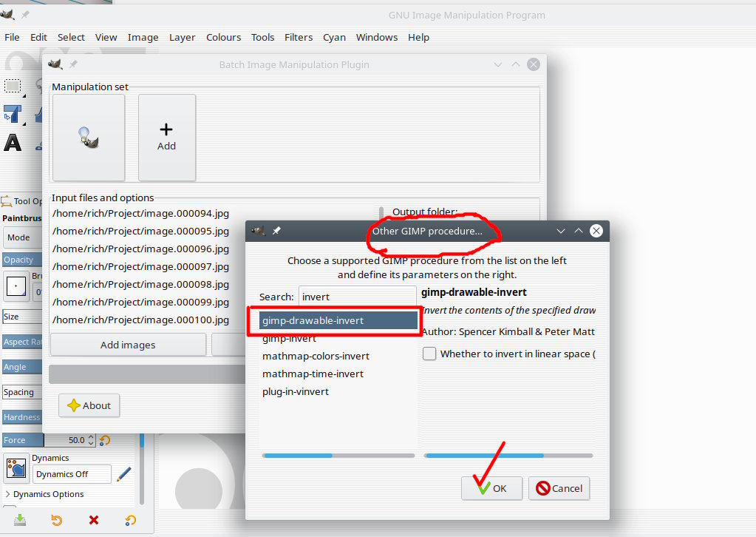
Task: Click the down chevron in the Batch plugin titlebar
Action: click(498, 64)
